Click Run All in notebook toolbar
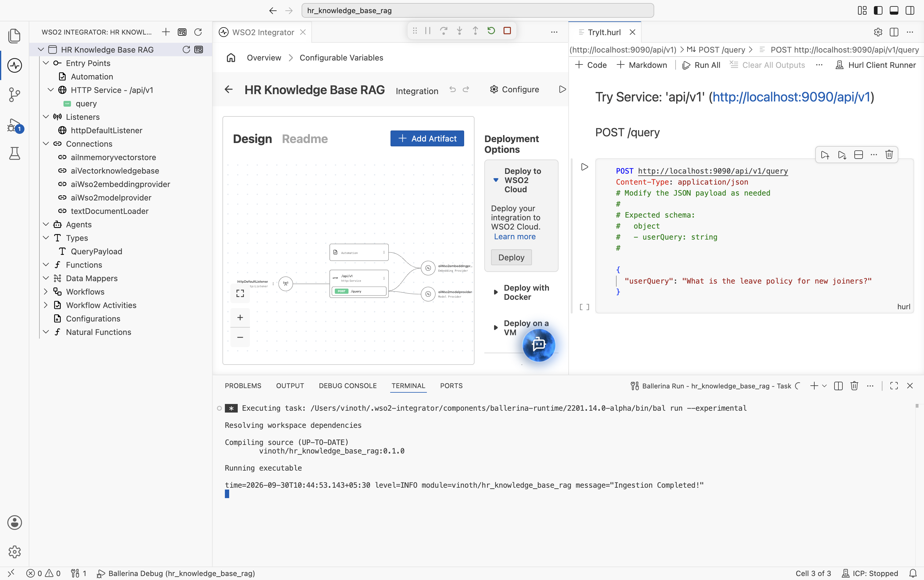The height and width of the screenshot is (580, 924). point(701,65)
